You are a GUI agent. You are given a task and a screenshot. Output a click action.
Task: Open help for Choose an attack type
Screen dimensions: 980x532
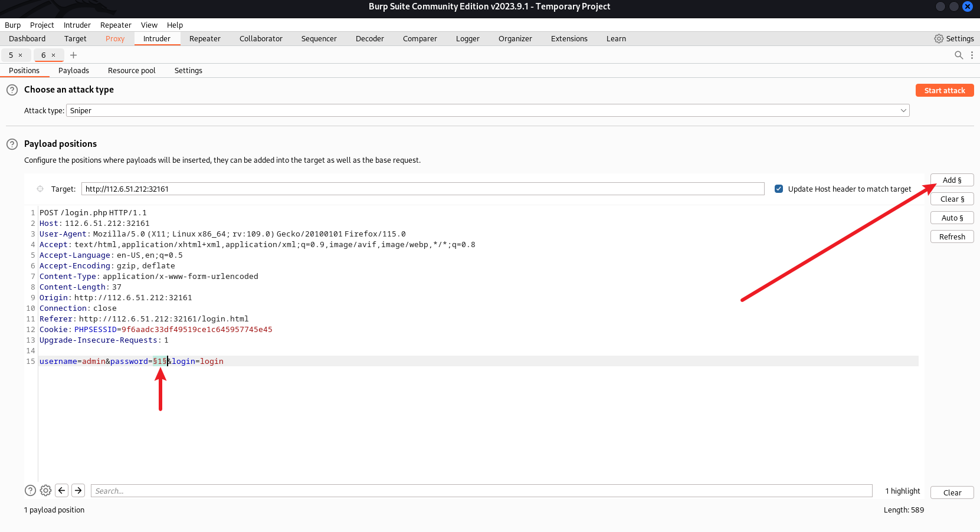[x=12, y=90]
